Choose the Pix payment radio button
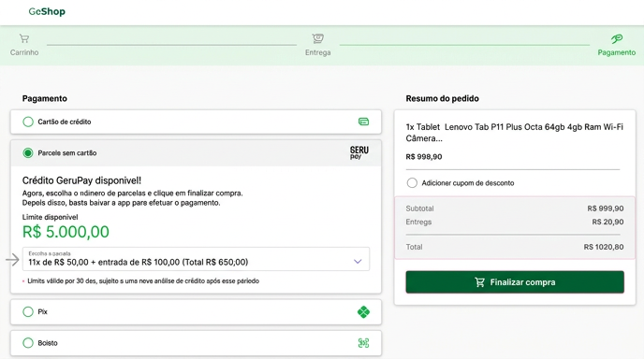The image size is (644, 359). point(28,312)
